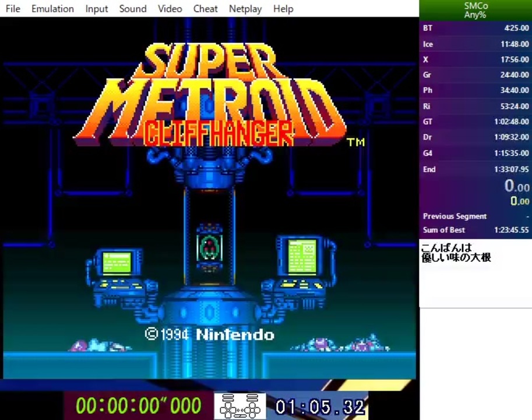Click the 01:05.32 clock display
The image size is (532, 420).
click(320, 407)
